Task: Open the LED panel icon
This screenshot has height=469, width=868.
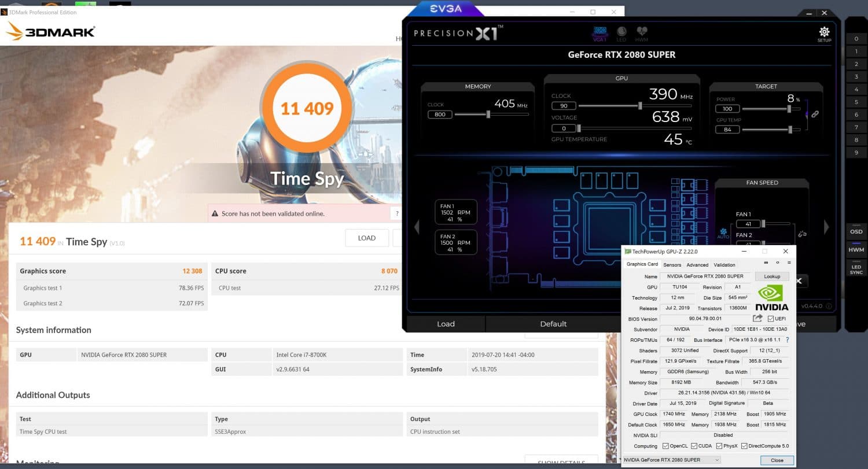Action: (621, 32)
